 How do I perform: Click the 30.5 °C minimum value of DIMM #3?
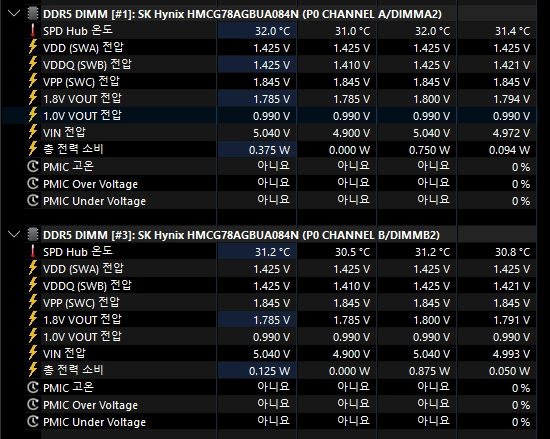(x=353, y=252)
